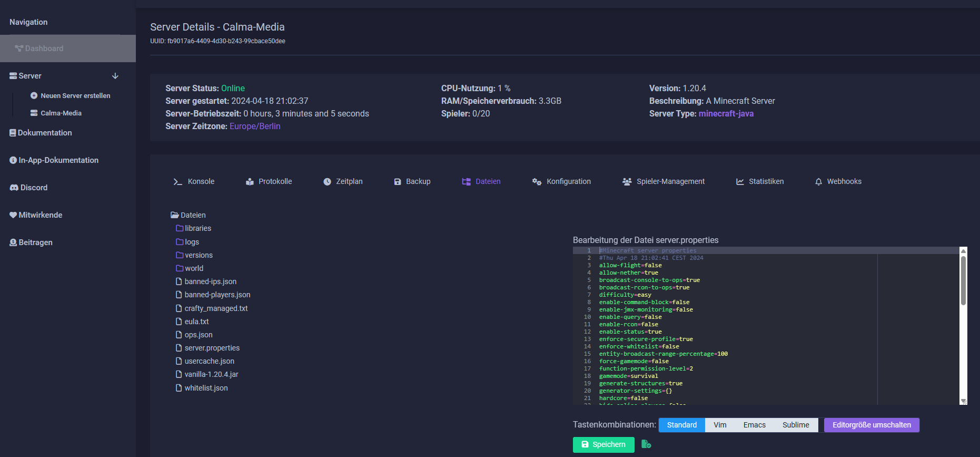
Task: Click the editor vertical scrollbar thumb
Action: pyautogui.click(x=963, y=280)
